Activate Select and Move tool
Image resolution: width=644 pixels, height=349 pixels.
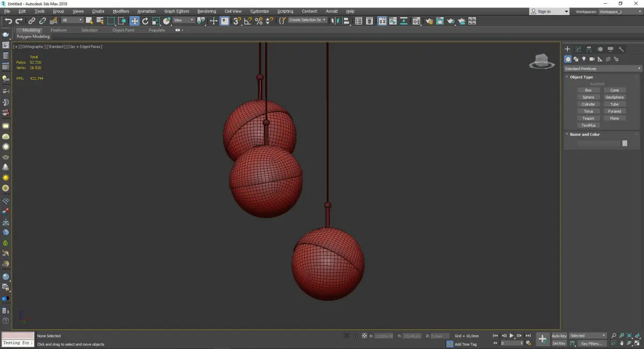(x=134, y=21)
